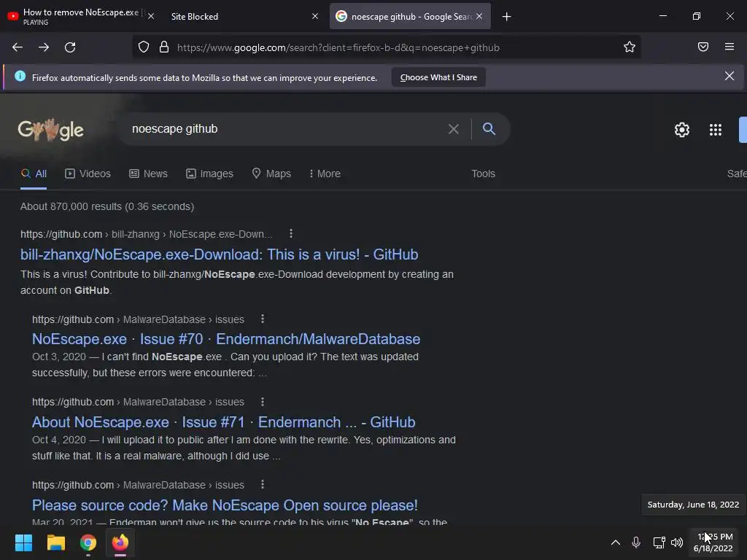Switch to Maps search results
The height and width of the screenshot is (560, 747).
point(271,174)
